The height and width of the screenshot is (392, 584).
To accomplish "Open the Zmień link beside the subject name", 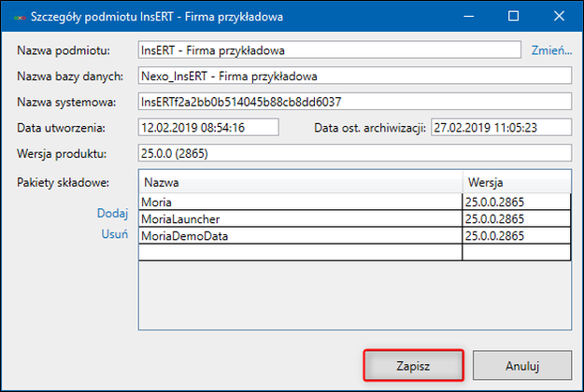I will click(550, 49).
